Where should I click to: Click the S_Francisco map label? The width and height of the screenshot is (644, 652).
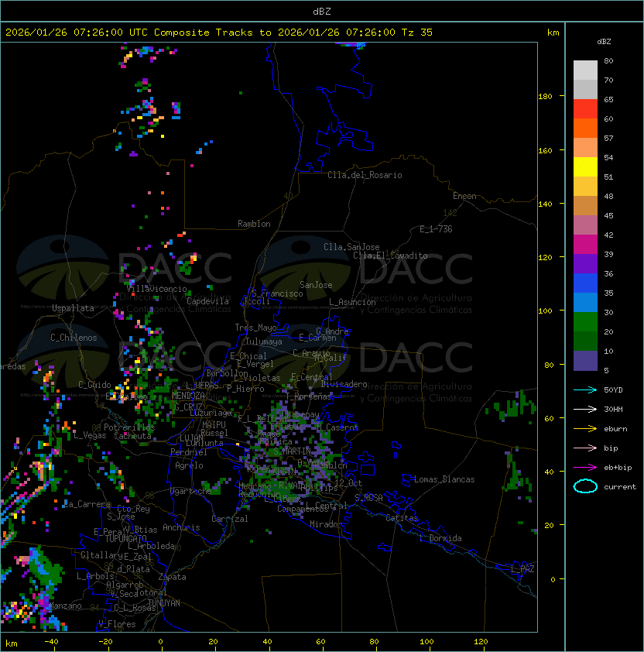point(277,293)
